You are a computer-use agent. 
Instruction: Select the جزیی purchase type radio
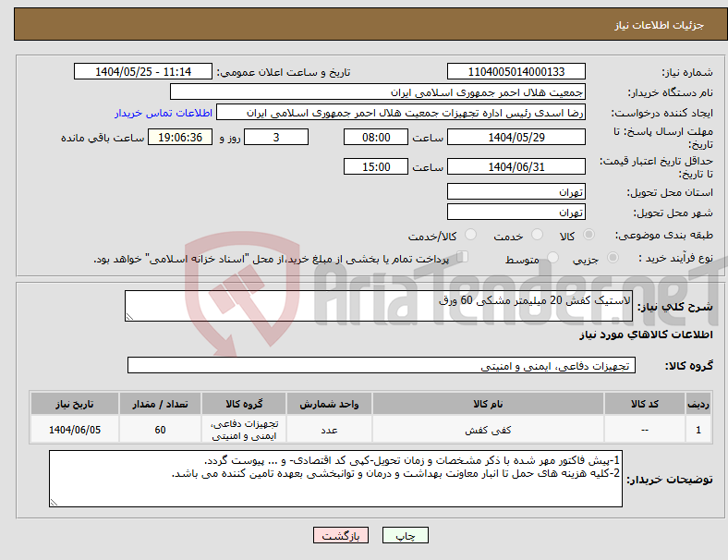(613, 257)
